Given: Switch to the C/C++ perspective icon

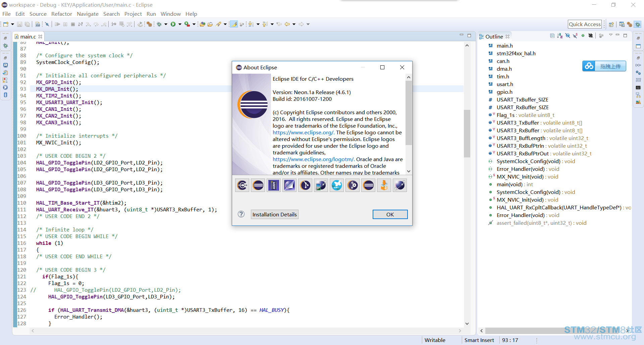Looking at the screenshot, I should coord(622,24).
